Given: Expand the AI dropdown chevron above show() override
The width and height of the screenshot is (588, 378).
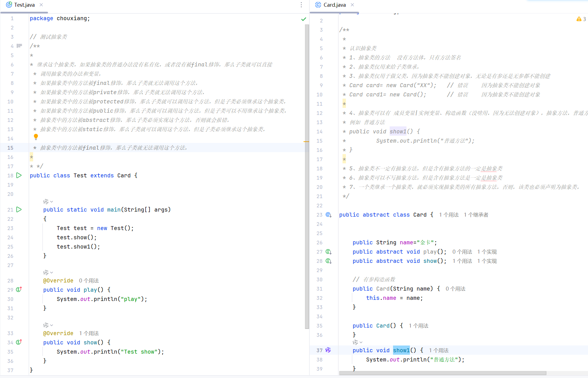Looking at the screenshot, I should [x=52, y=325].
